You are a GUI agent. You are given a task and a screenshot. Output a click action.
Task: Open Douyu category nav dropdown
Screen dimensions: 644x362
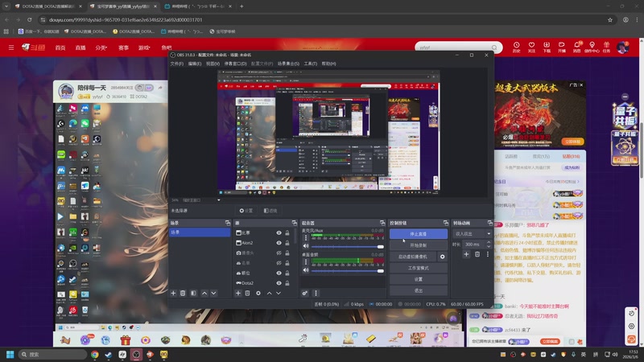(x=101, y=47)
